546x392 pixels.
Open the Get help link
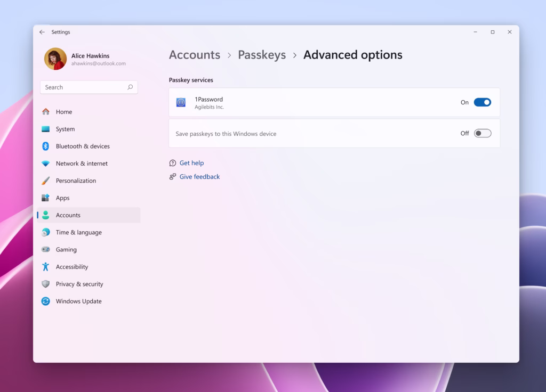click(191, 163)
